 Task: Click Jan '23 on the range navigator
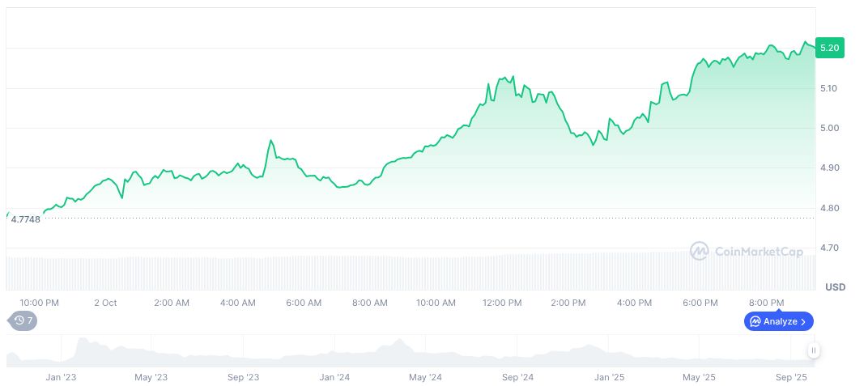(61, 377)
